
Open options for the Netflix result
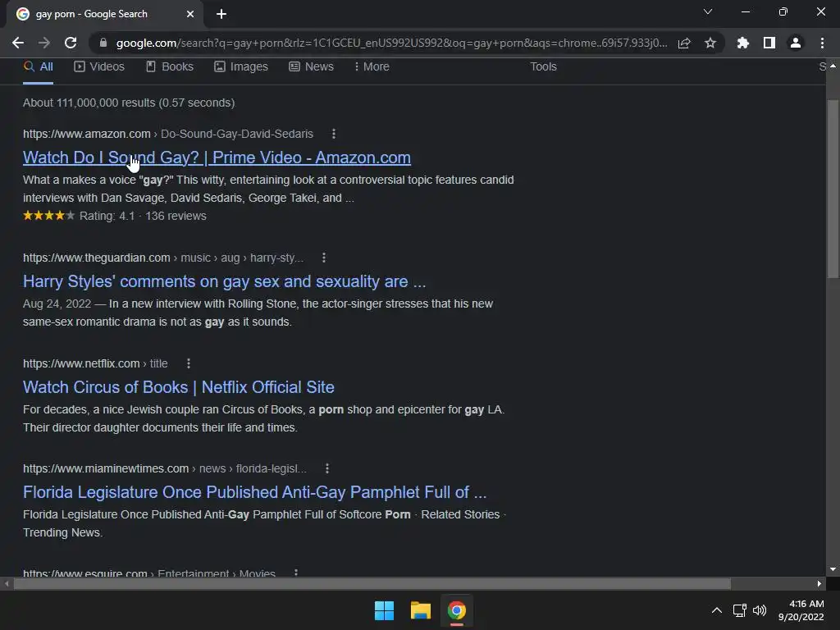189,363
